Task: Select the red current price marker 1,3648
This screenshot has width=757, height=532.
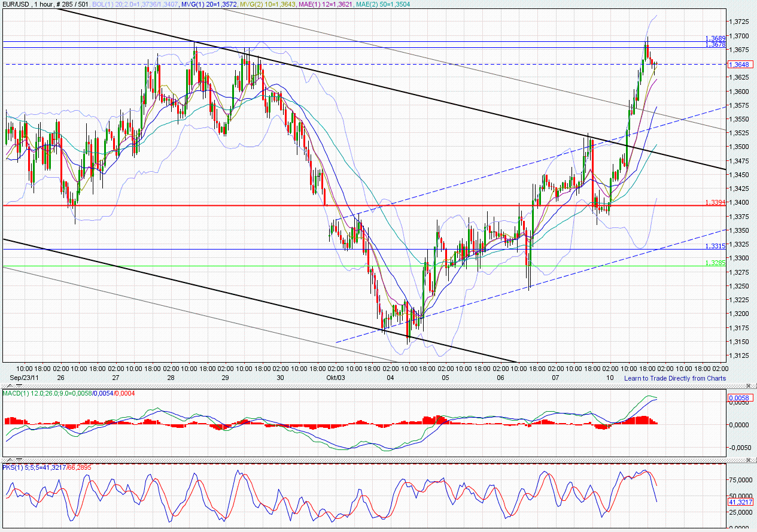Action: (x=740, y=65)
